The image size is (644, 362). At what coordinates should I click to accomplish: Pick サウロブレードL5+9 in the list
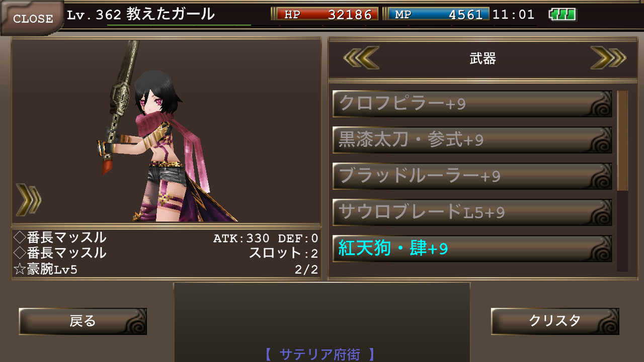(472, 212)
